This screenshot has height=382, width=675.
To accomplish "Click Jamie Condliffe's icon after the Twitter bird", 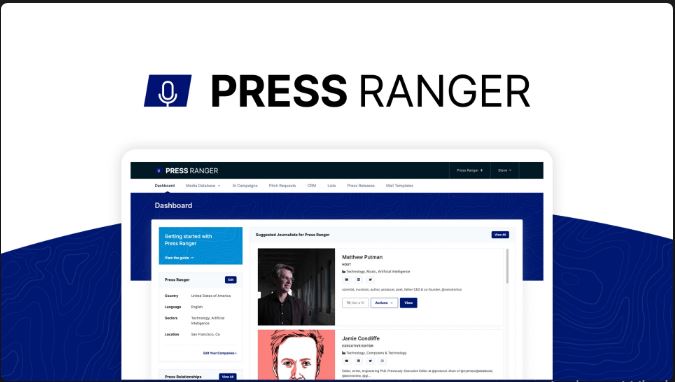I will (x=382, y=361).
